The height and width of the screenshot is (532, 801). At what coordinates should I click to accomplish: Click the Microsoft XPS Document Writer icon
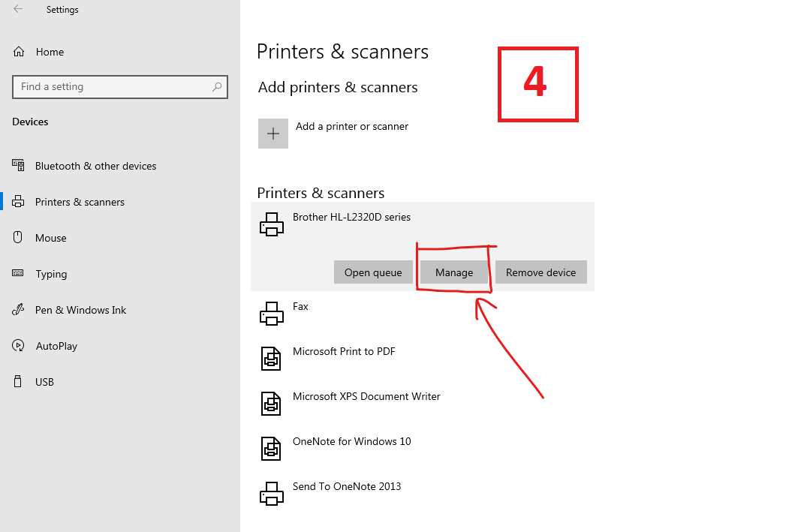pyautogui.click(x=271, y=404)
